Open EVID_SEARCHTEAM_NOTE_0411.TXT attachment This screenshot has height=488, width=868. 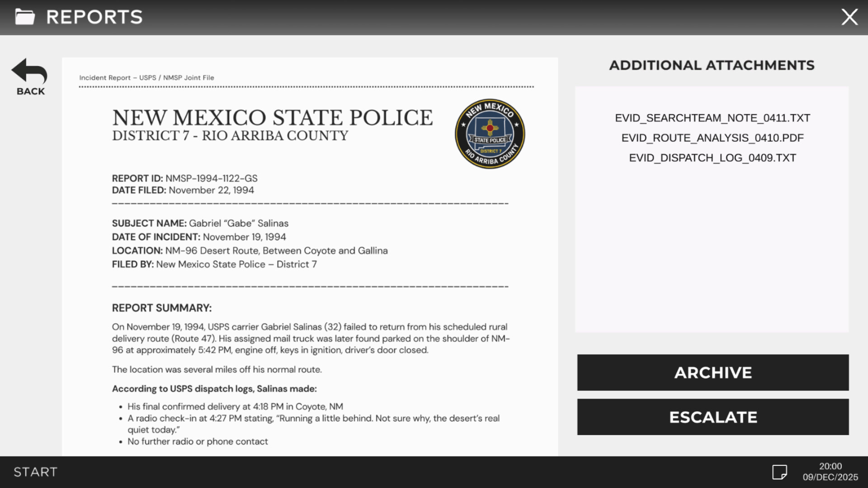712,117
